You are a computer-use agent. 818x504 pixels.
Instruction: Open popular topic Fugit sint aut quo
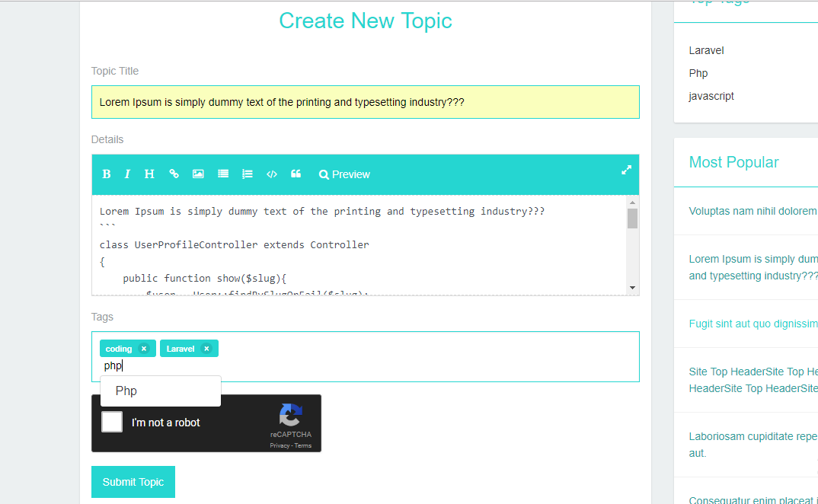tap(752, 324)
